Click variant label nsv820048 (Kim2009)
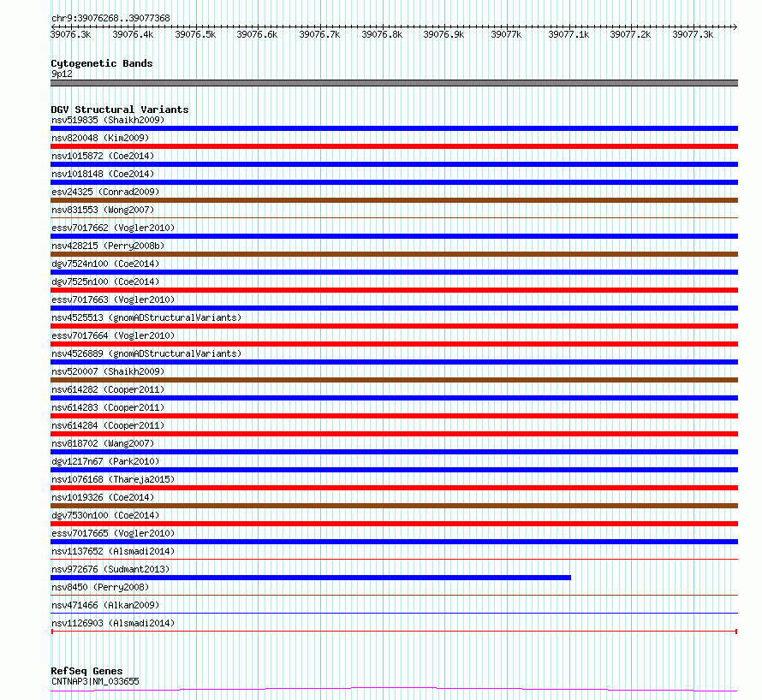 tap(100, 138)
